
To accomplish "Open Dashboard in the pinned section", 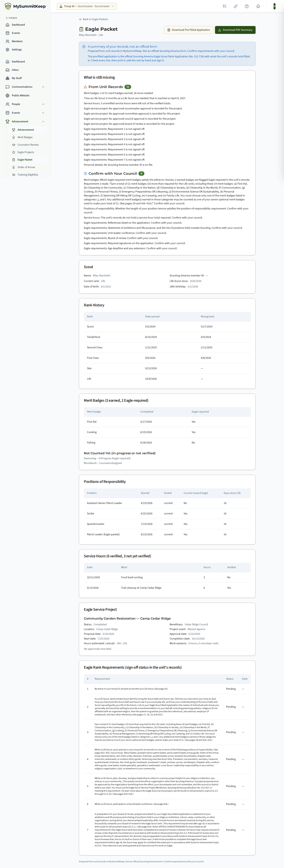I will pyautogui.click(x=25, y=25).
